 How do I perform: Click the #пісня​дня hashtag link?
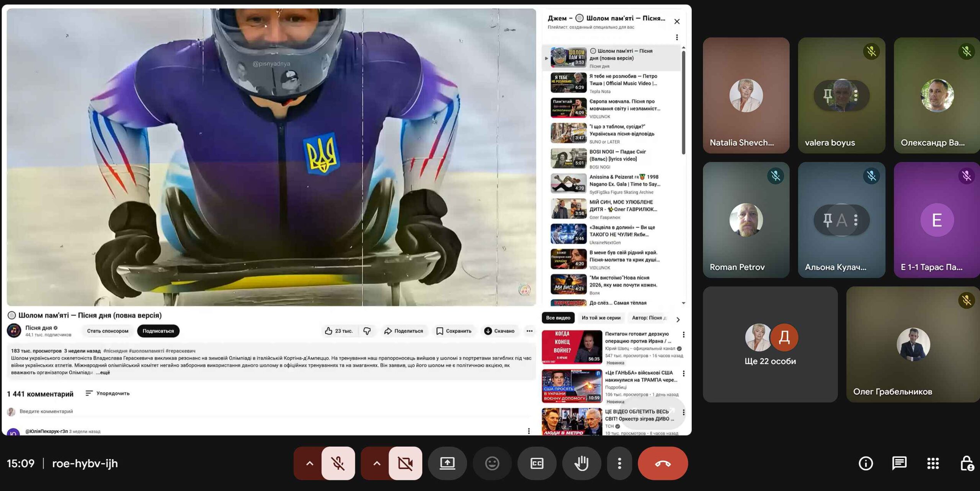(x=115, y=351)
